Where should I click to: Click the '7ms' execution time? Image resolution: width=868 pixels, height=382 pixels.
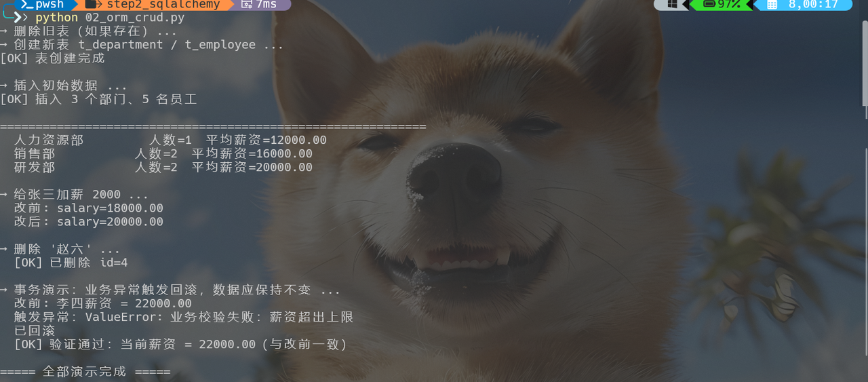(x=267, y=4)
